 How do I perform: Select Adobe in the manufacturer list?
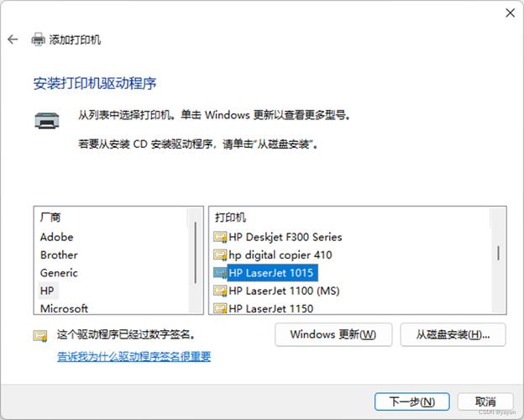(x=56, y=237)
